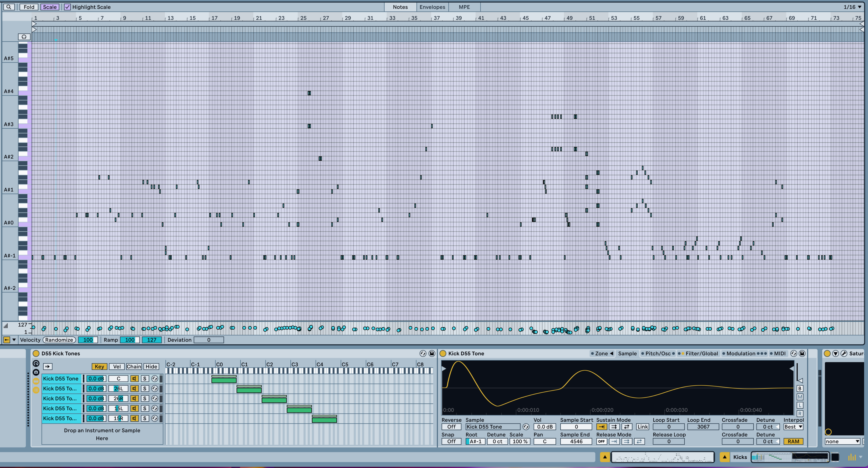868x468 pixels.
Task: Toggle the Scale mode button
Action: click(x=50, y=7)
